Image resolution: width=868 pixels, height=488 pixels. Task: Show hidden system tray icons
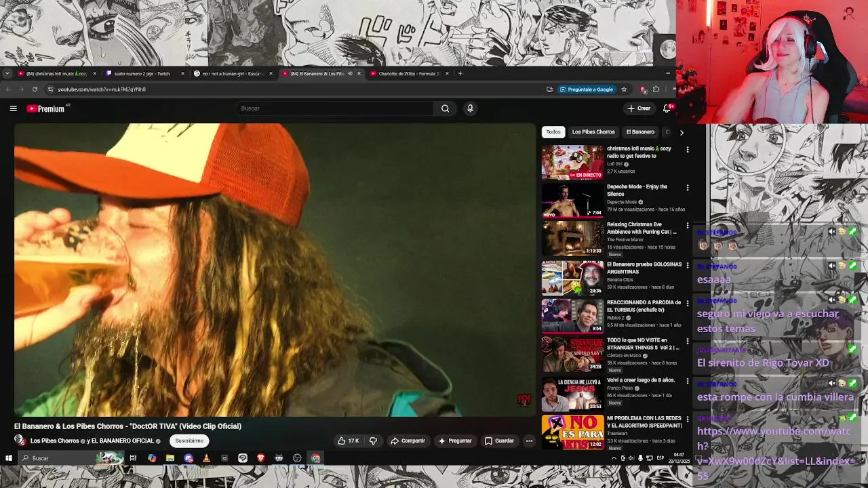[614, 458]
